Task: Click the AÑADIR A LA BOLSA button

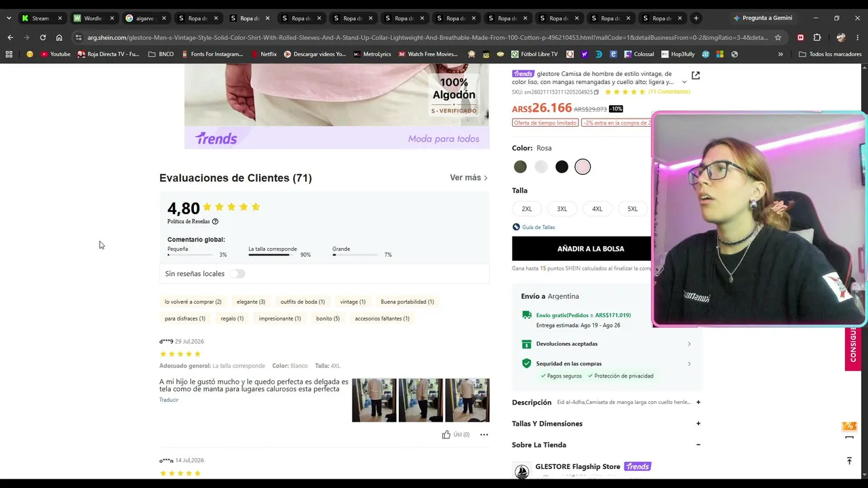Action: pyautogui.click(x=582, y=249)
